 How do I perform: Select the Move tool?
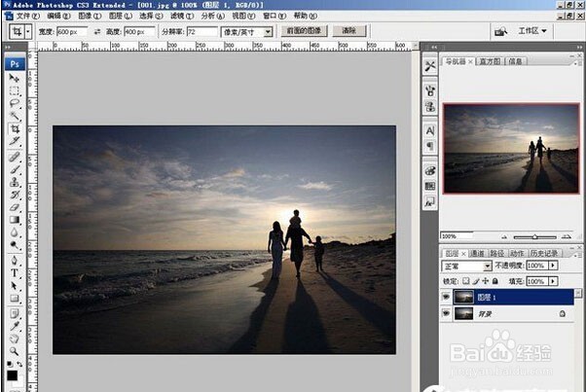click(x=15, y=78)
